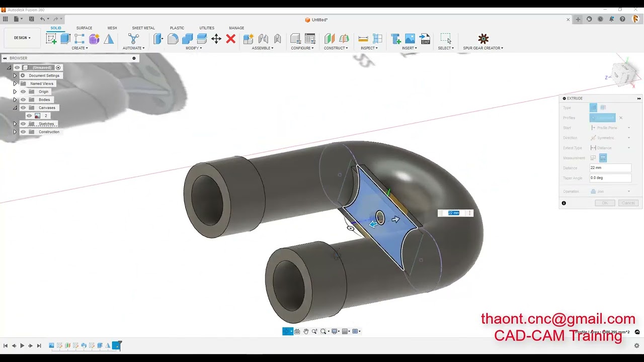This screenshot has width=644, height=362.
Task: Click the radio button beside Unsaved component
Action: click(58, 67)
